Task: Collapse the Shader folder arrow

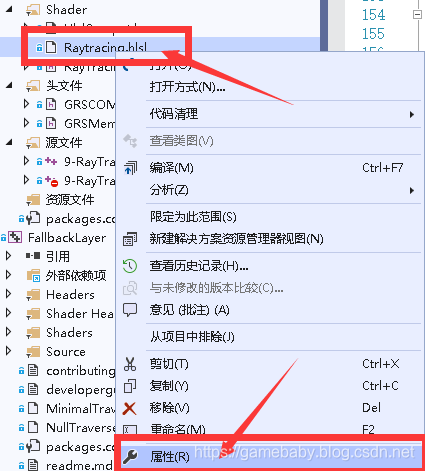Action: point(9,10)
